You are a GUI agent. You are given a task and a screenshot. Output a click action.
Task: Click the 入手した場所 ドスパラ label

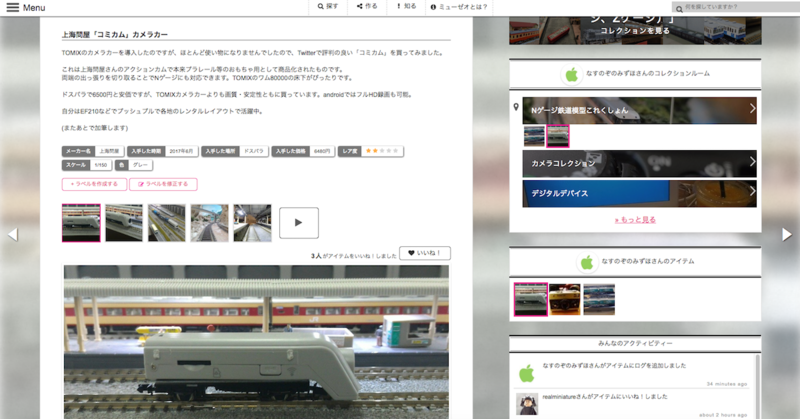235,151
